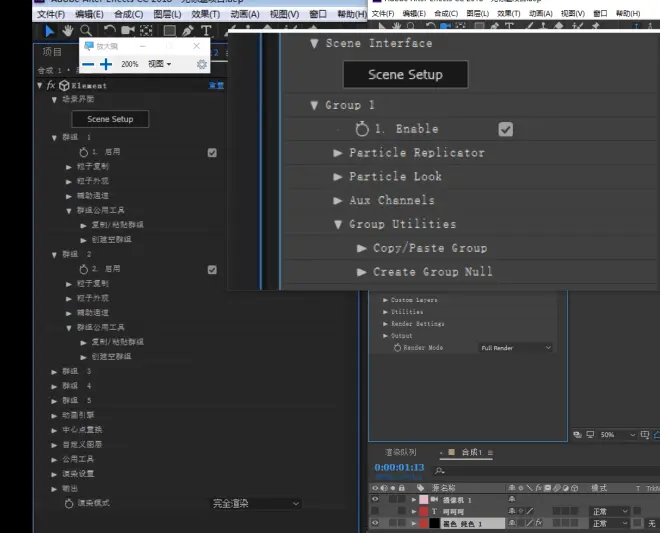Viewport: 660px width, 533px height.
Task: Select the Type tool in right window toolbar
Action: click(x=509, y=26)
